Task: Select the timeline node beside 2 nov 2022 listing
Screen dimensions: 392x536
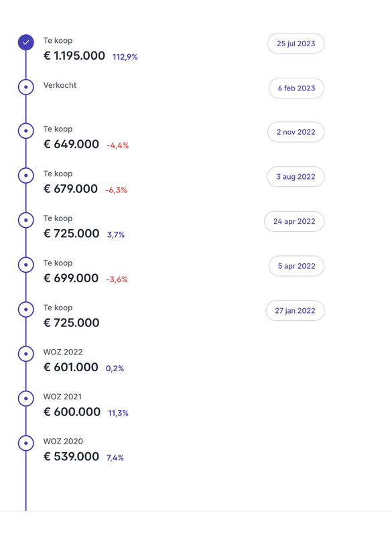Action: [x=25, y=130]
